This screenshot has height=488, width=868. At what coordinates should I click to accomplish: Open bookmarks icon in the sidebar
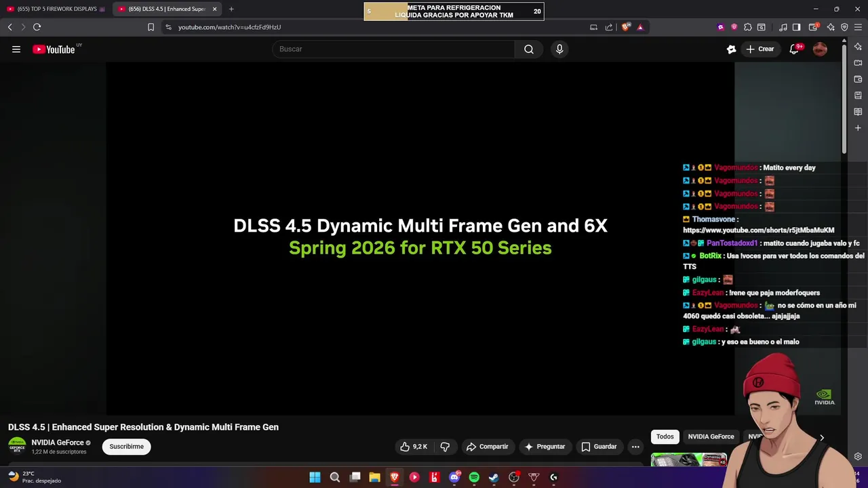[x=858, y=96]
